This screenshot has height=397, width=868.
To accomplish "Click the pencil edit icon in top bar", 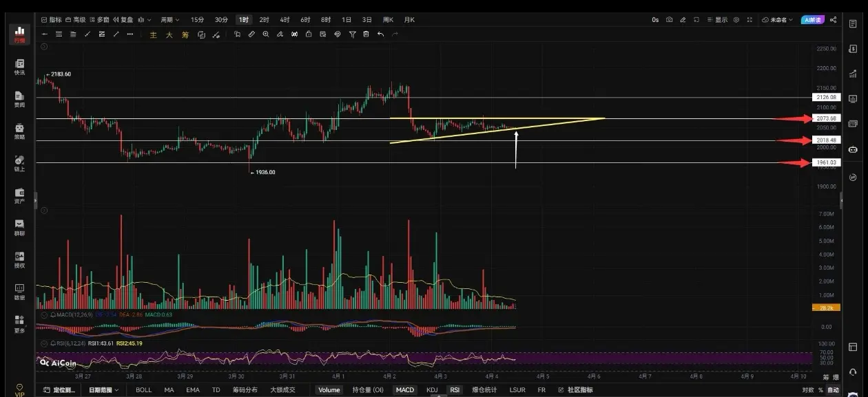I will coord(682,20).
